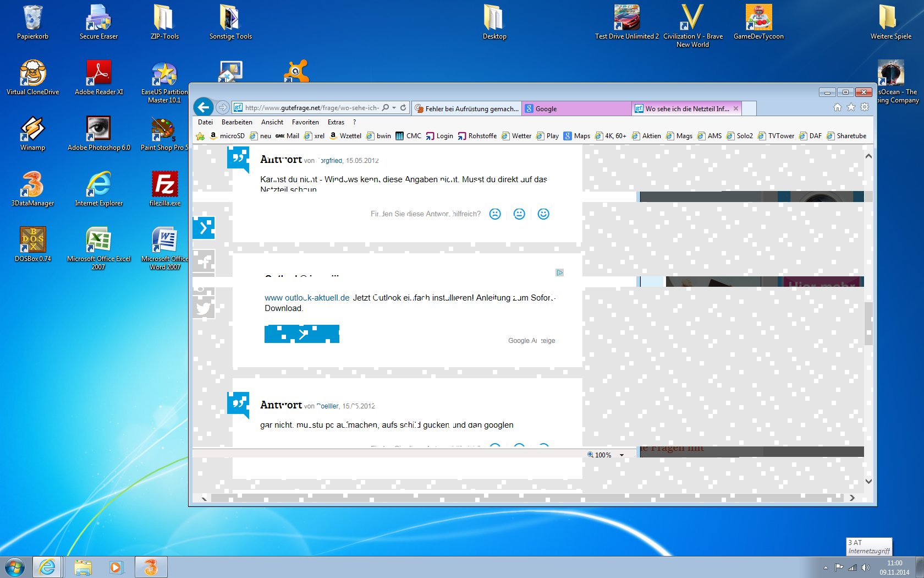Open Extras menu

point(336,122)
